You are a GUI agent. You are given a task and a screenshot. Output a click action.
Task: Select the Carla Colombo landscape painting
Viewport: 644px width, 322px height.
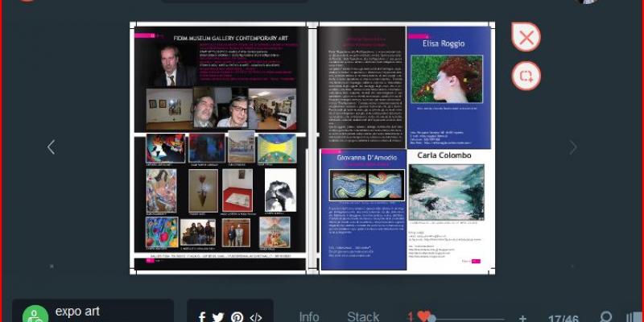coord(447,192)
